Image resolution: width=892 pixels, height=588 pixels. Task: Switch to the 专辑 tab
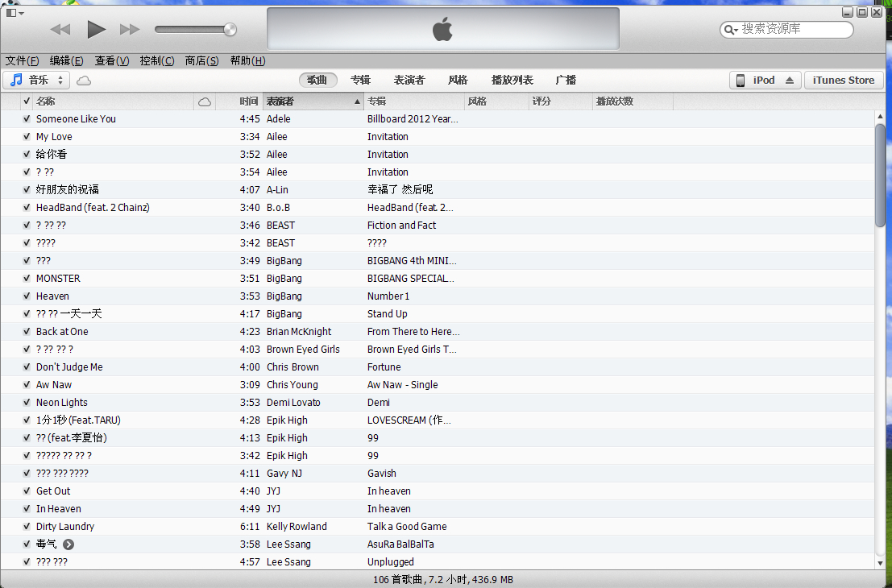coord(360,81)
